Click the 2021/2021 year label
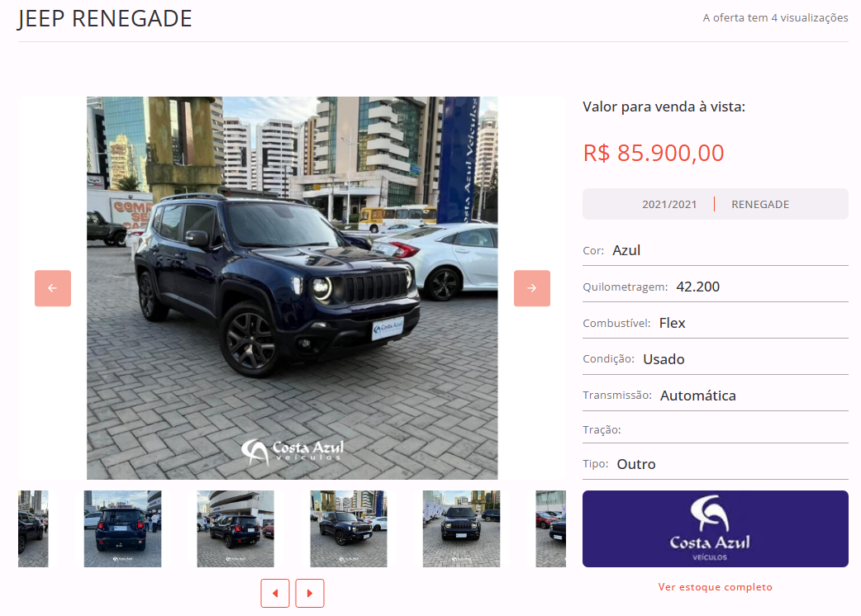This screenshot has height=616, width=861. (x=669, y=204)
